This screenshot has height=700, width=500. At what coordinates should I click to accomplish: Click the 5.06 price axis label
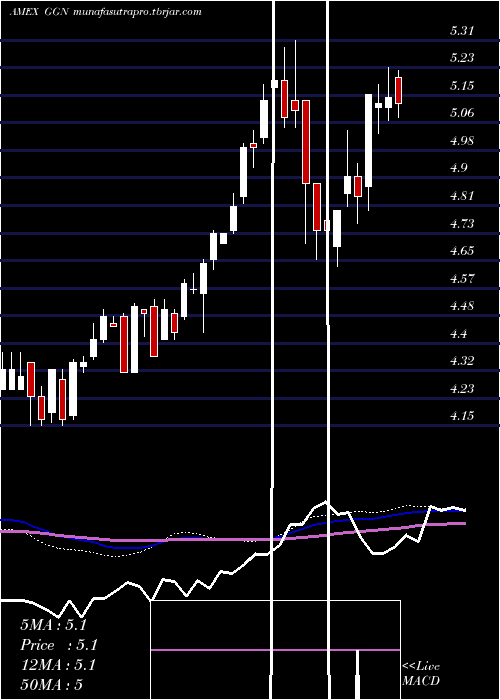click(462, 113)
